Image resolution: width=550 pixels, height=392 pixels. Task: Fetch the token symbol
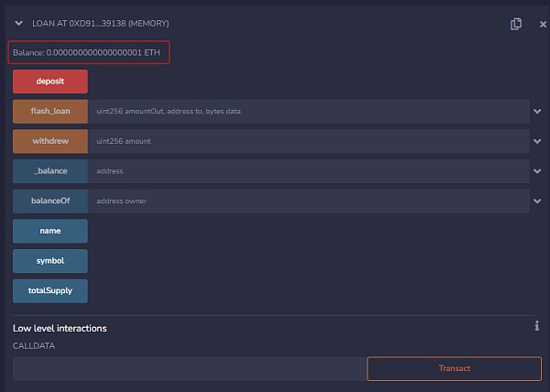coord(50,261)
